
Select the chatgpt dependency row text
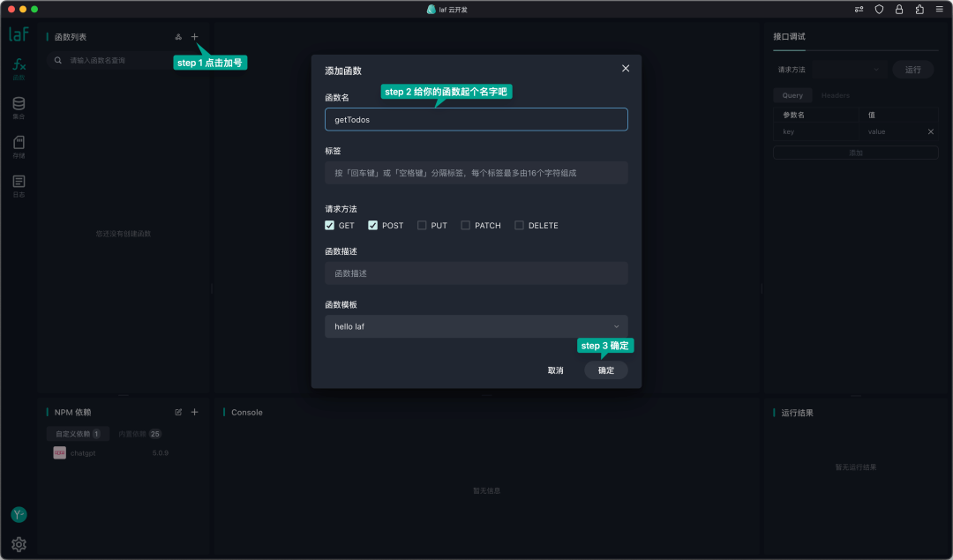[x=83, y=453]
